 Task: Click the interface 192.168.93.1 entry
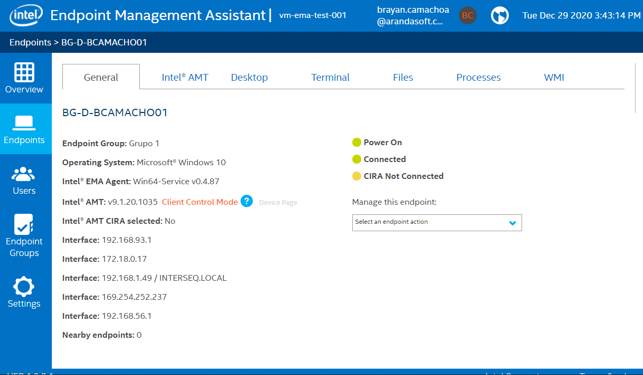[107, 240]
